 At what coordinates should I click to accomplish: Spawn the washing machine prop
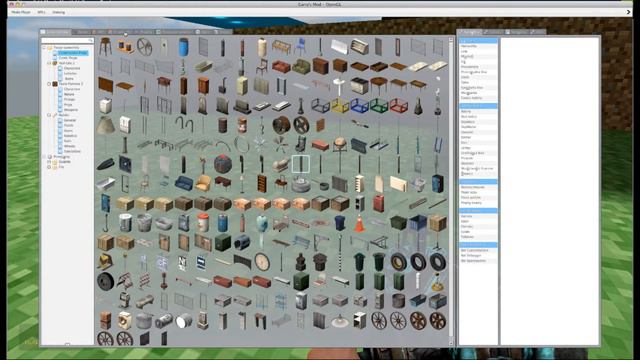click(124, 321)
